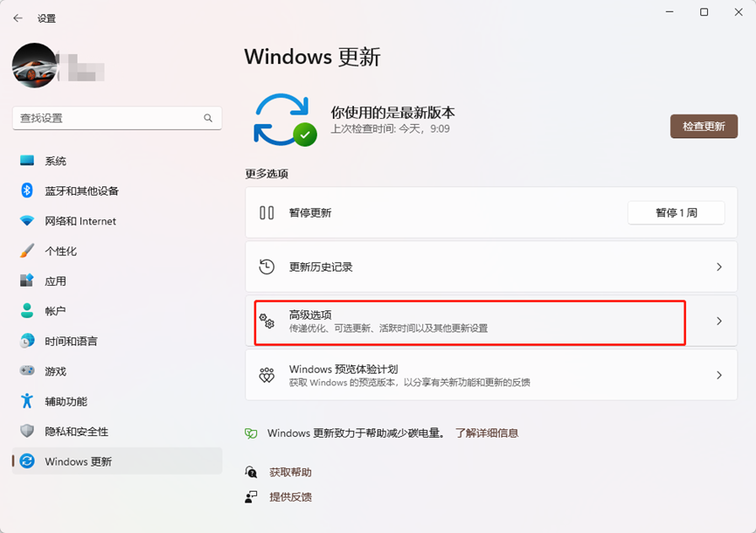Select 系统 in the sidebar
This screenshot has width=756, height=533.
pos(56,161)
